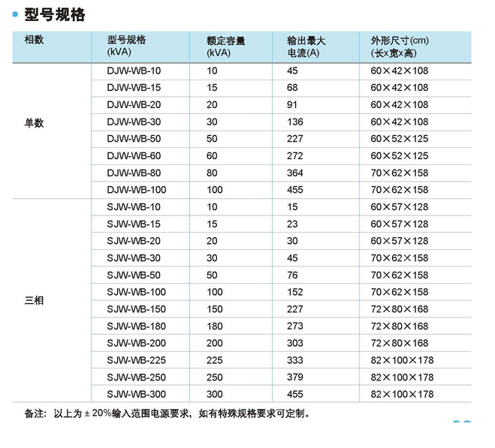Click the SJW-WB-300 model cell
Image resolution: width=495 pixels, height=448 pixels.
point(137,394)
